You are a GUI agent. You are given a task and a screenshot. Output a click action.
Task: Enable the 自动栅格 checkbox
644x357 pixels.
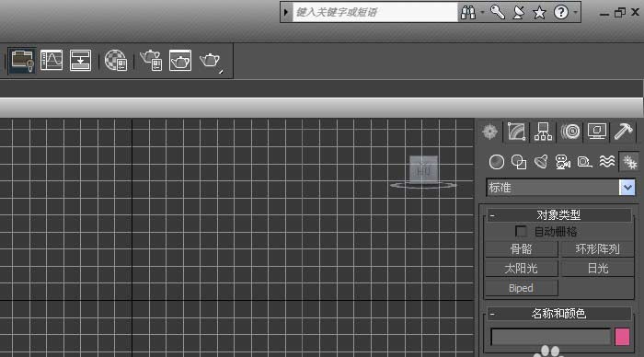[x=521, y=232]
